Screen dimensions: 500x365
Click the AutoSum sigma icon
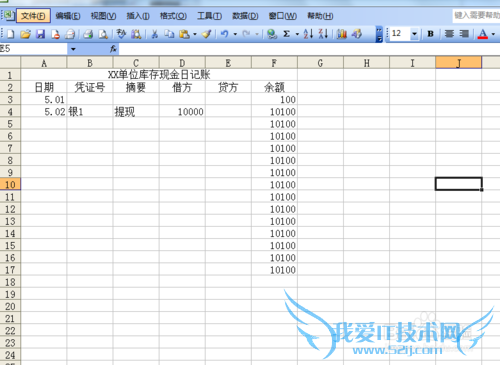click(x=287, y=34)
